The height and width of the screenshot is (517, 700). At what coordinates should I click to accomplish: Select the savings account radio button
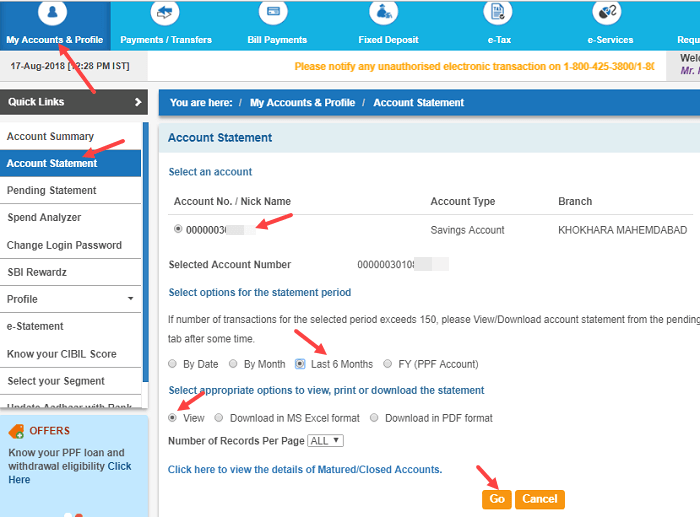click(178, 229)
